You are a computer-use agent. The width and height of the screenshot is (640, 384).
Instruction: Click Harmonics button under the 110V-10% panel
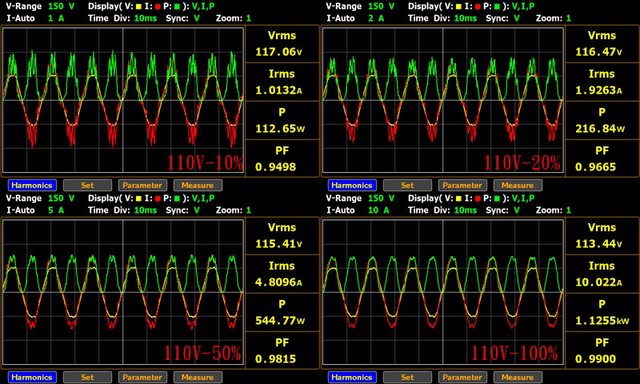(32, 185)
